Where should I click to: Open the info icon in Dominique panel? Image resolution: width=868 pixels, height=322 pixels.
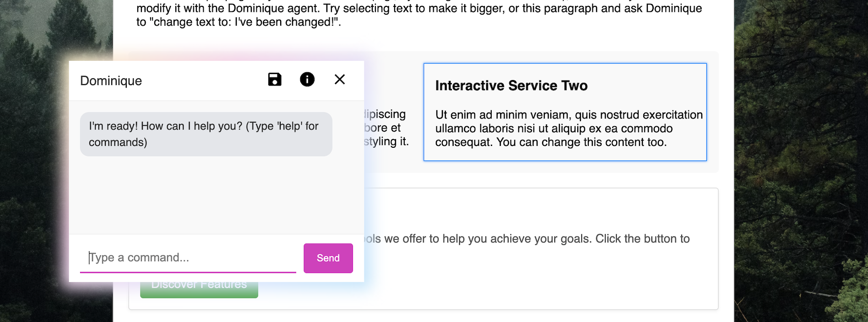click(307, 80)
